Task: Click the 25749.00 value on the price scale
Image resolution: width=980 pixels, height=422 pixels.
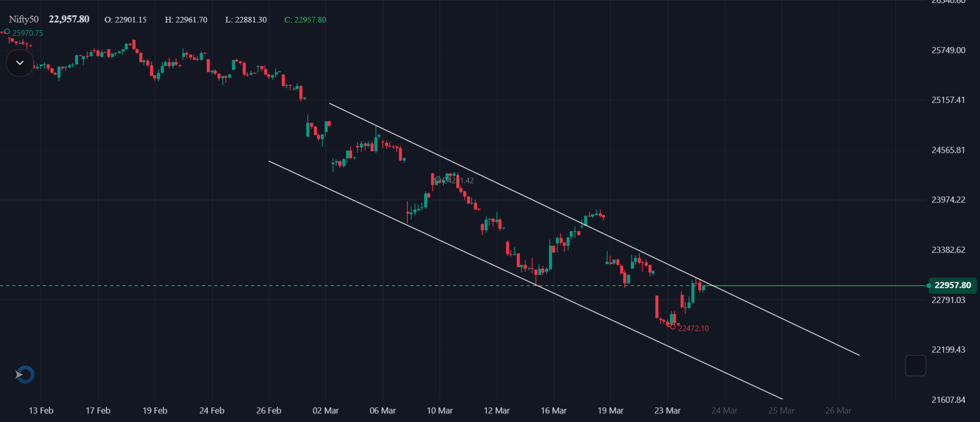Action: click(948, 50)
